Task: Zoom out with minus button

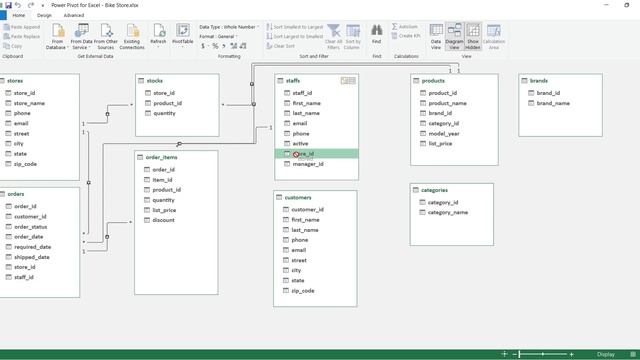Action: click(x=514, y=354)
